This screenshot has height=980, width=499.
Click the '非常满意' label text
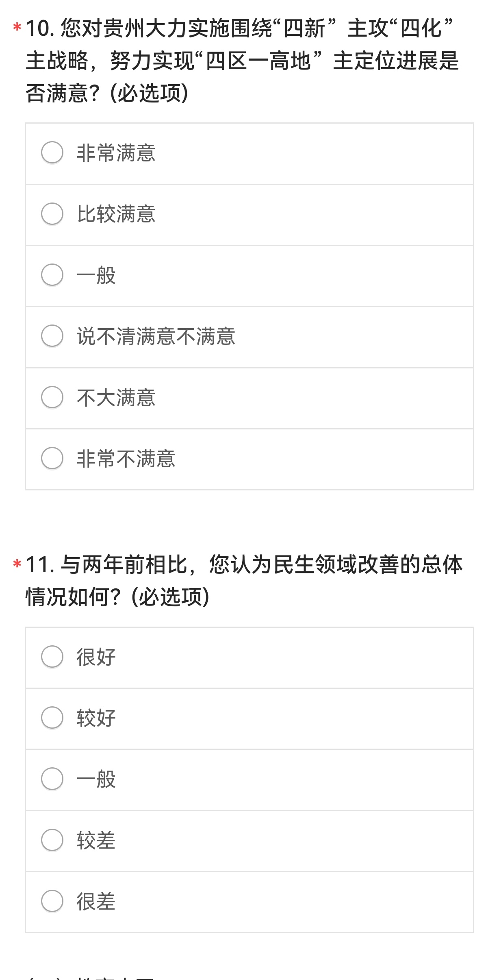[116, 153]
